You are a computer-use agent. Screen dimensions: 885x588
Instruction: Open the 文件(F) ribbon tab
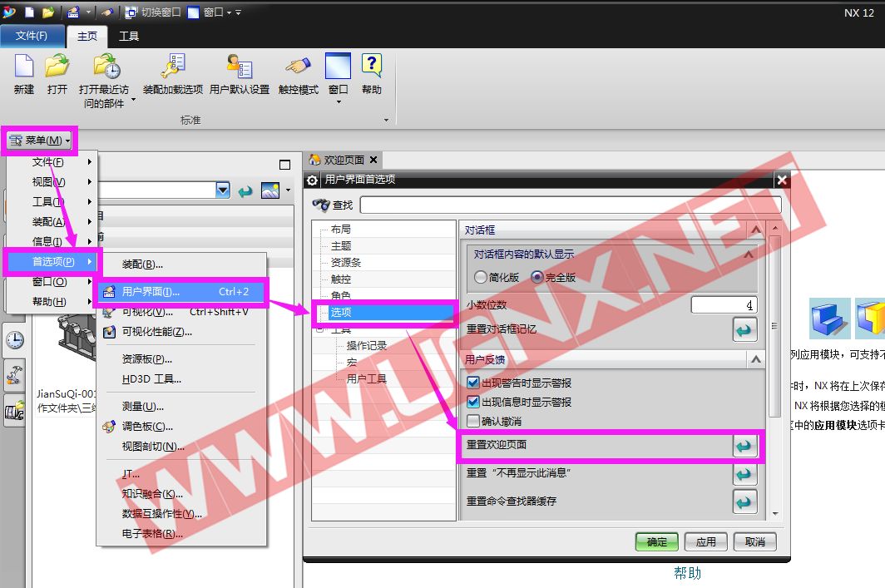pos(32,36)
